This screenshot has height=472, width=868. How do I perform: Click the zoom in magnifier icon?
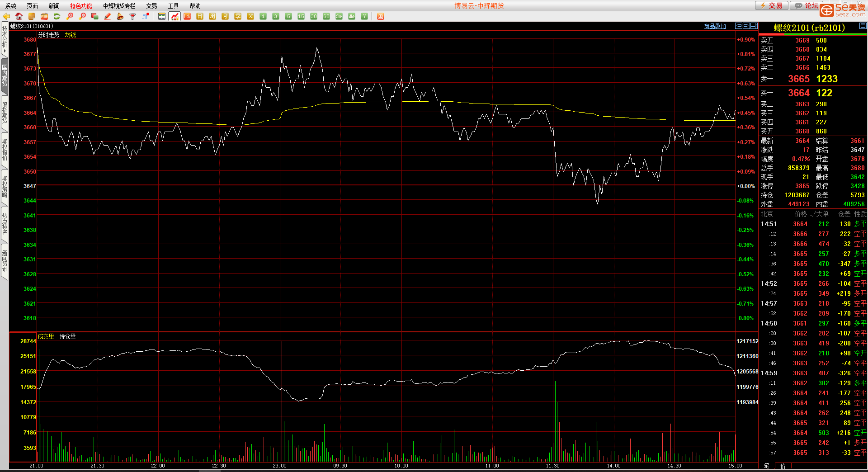point(70,16)
